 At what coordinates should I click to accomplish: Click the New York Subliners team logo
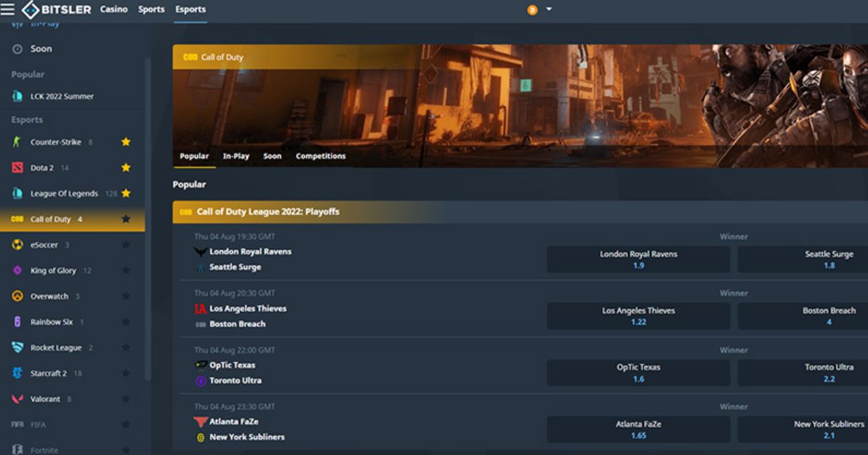(201, 438)
